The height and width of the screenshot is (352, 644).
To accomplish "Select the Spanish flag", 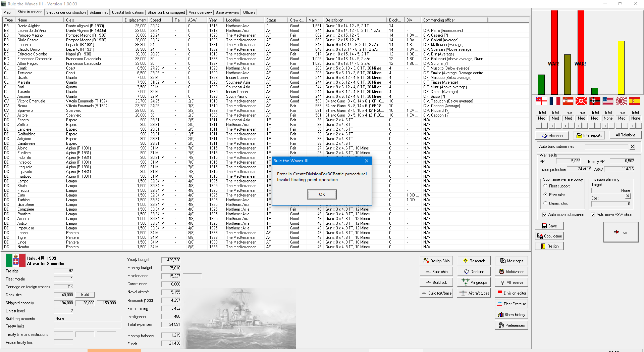I will point(635,101).
